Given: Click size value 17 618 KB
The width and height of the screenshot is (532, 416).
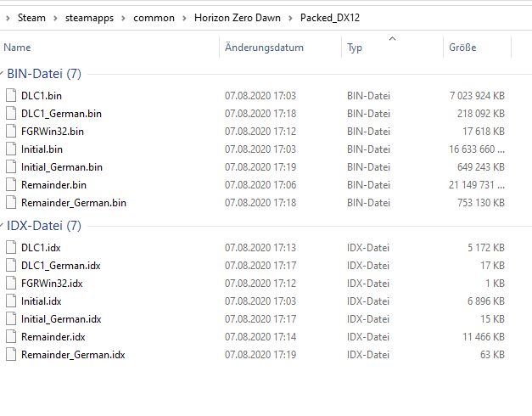Looking at the screenshot, I should point(484,132).
